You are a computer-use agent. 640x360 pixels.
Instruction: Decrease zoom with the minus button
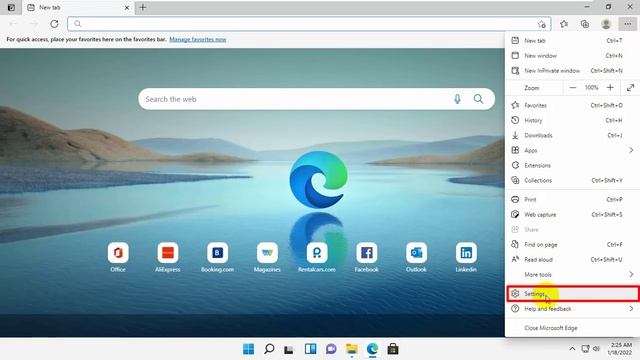[573, 88]
